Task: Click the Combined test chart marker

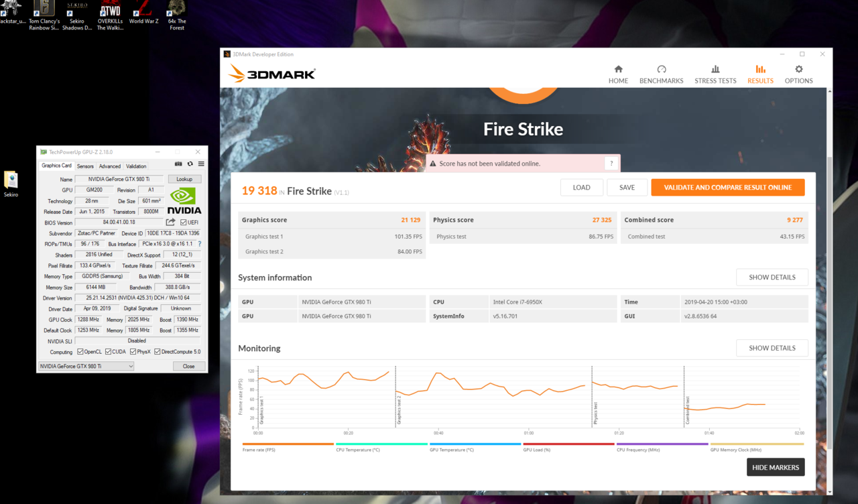Action: coord(687,409)
